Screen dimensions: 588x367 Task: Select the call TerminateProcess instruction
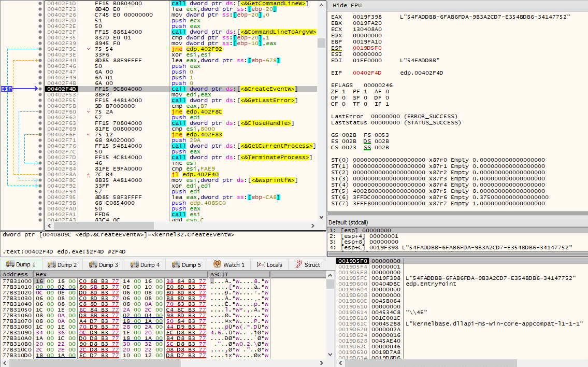tap(242, 157)
